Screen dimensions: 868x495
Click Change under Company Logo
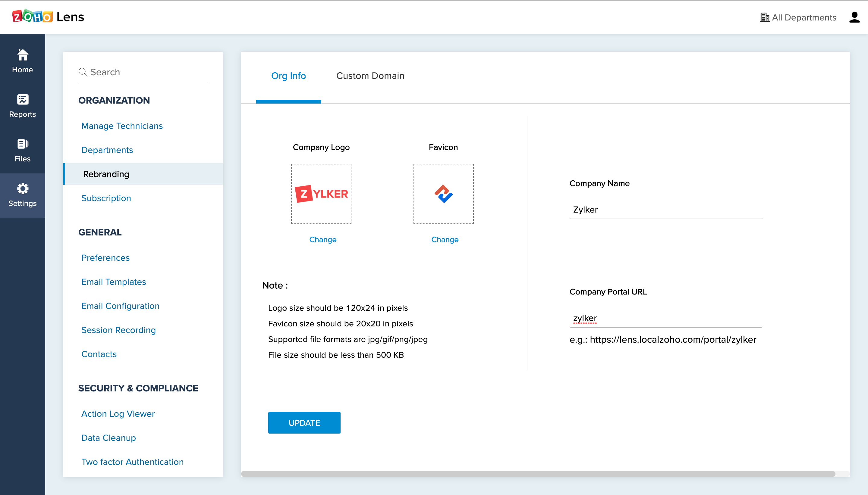click(x=322, y=239)
